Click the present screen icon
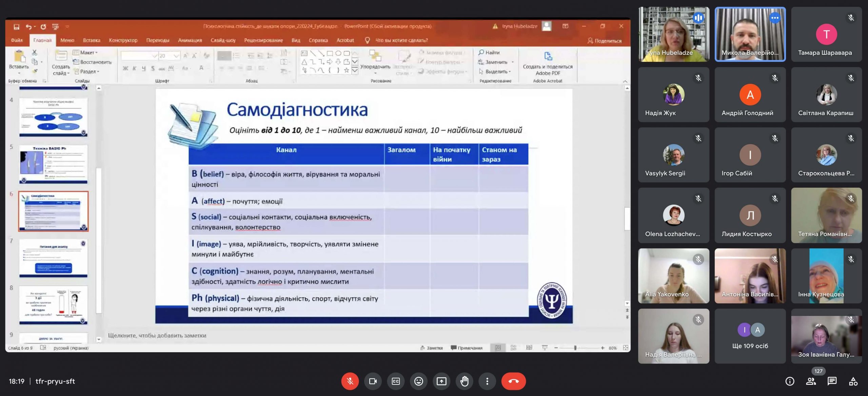The height and width of the screenshot is (396, 868). click(x=441, y=381)
